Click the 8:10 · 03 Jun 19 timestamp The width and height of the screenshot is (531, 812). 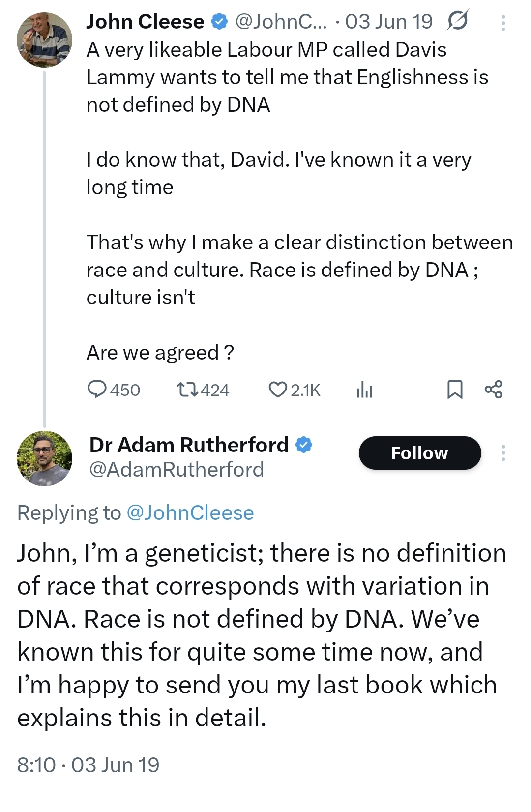click(x=88, y=765)
